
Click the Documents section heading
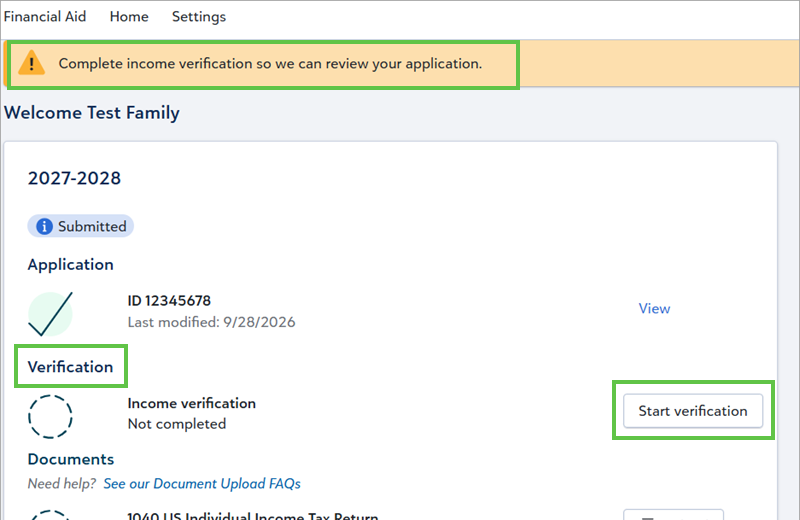tap(71, 459)
